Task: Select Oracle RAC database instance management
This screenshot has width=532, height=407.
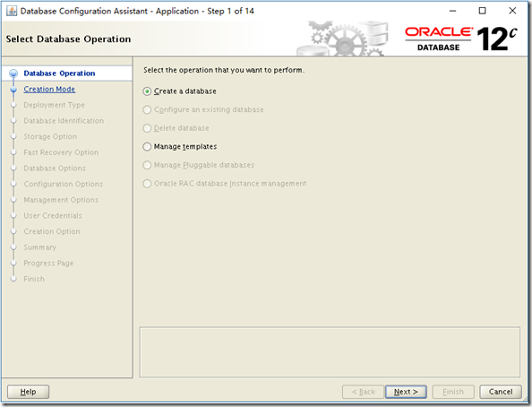Action: point(147,184)
